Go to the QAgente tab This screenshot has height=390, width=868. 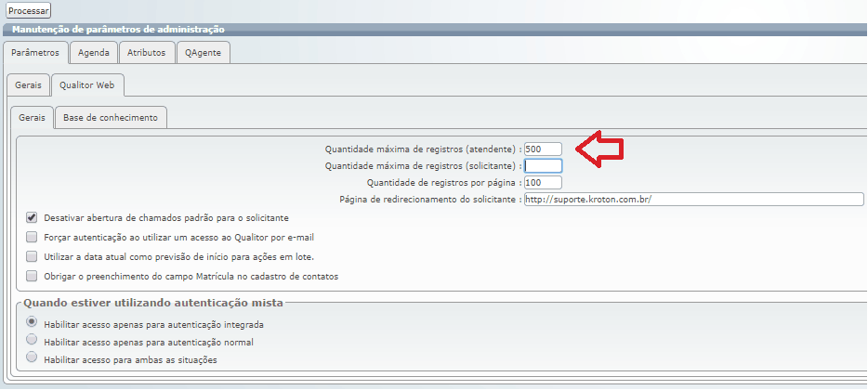(203, 53)
